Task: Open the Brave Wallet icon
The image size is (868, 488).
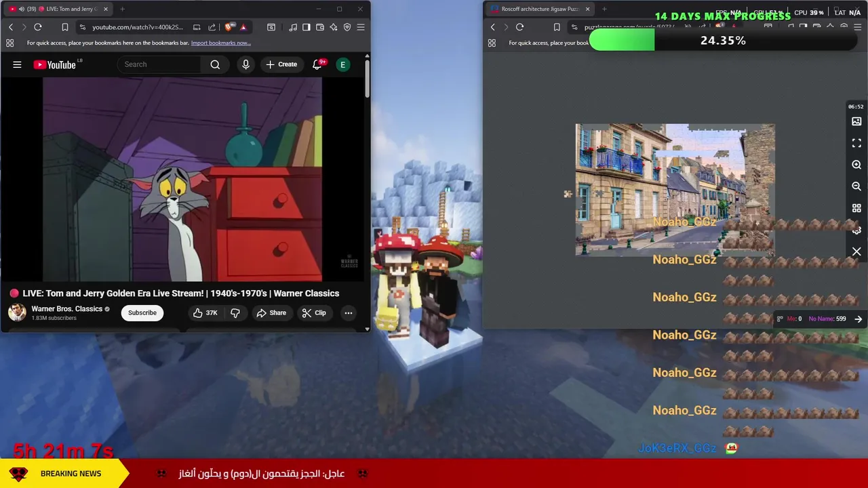Action: [320, 27]
